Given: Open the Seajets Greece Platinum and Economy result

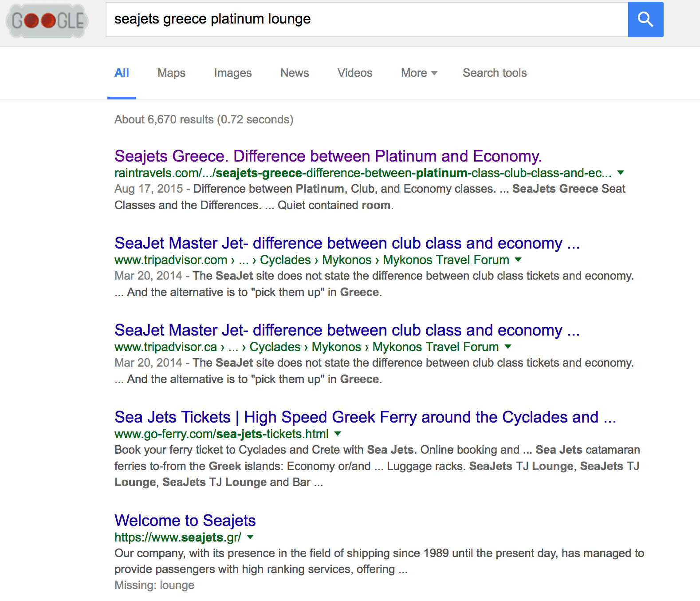Looking at the screenshot, I should 328,156.
